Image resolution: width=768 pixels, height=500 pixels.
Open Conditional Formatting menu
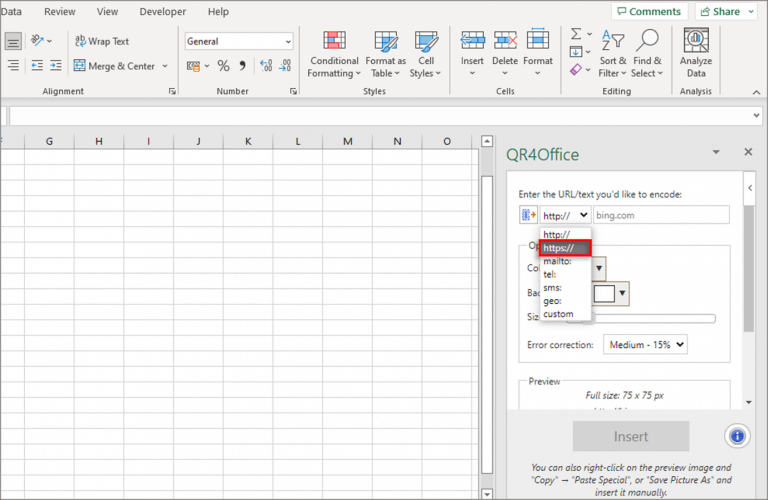coord(334,54)
